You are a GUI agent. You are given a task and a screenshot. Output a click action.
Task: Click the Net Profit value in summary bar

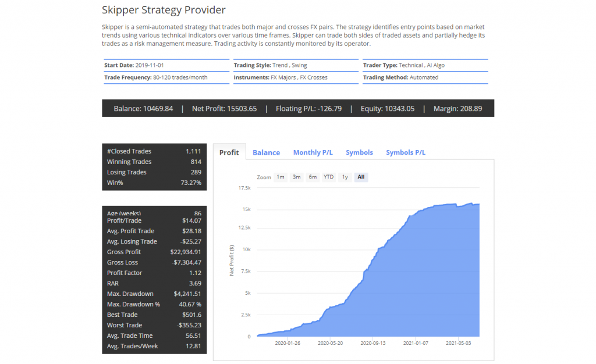click(x=224, y=108)
